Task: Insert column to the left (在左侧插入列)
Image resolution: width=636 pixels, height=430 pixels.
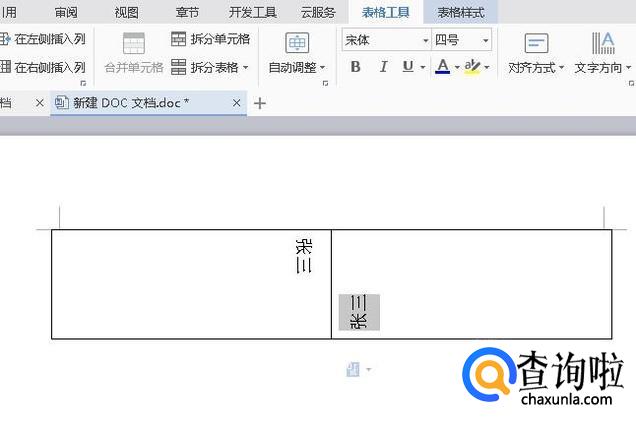Action: (5, 40)
